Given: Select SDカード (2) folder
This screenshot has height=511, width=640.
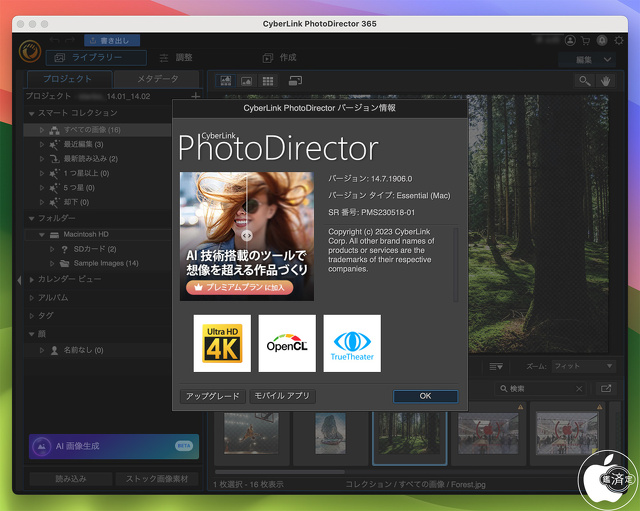Looking at the screenshot, I should click(95, 249).
